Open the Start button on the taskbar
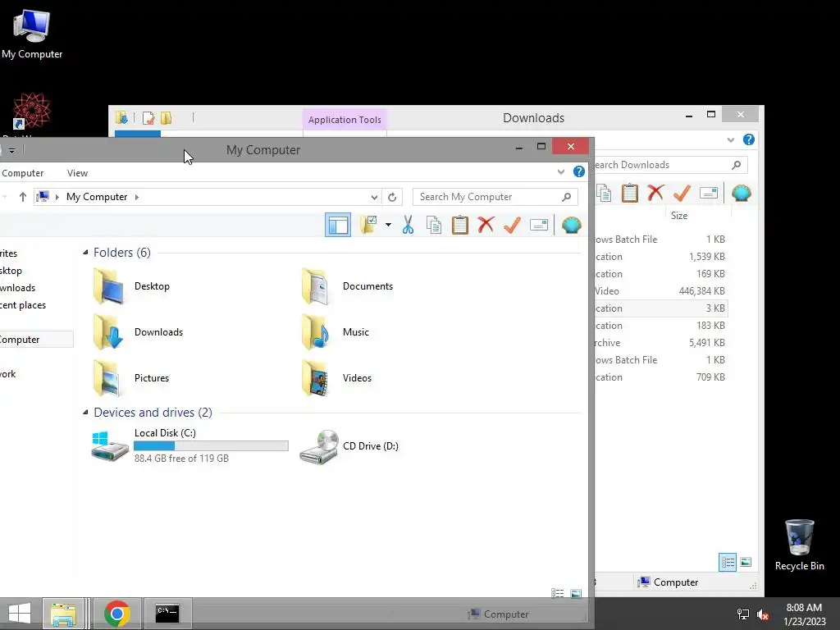 pos(20,614)
